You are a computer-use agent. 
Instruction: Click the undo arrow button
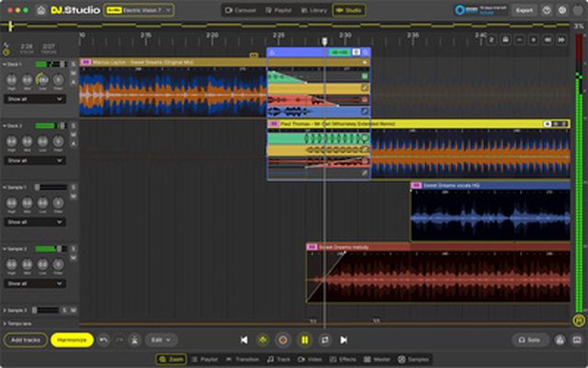coord(104,340)
